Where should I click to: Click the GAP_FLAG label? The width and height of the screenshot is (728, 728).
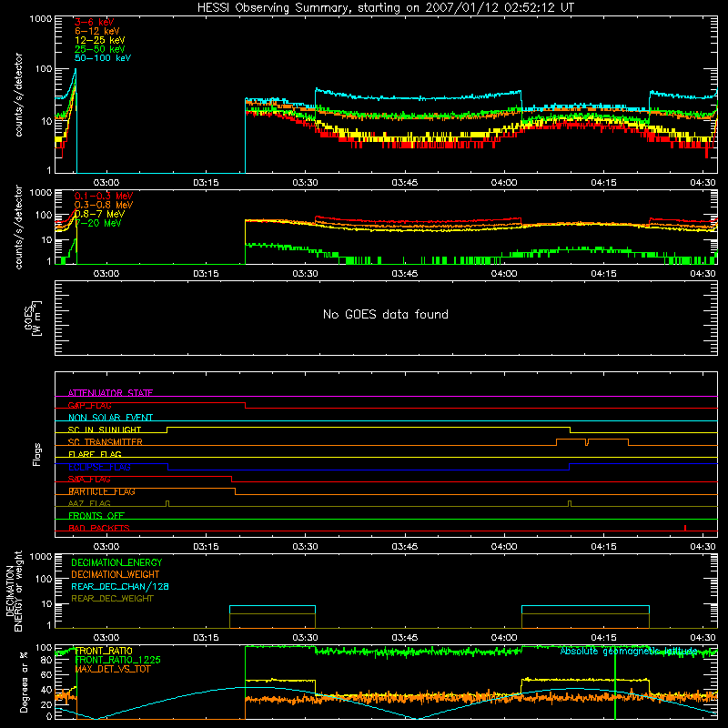pos(89,405)
